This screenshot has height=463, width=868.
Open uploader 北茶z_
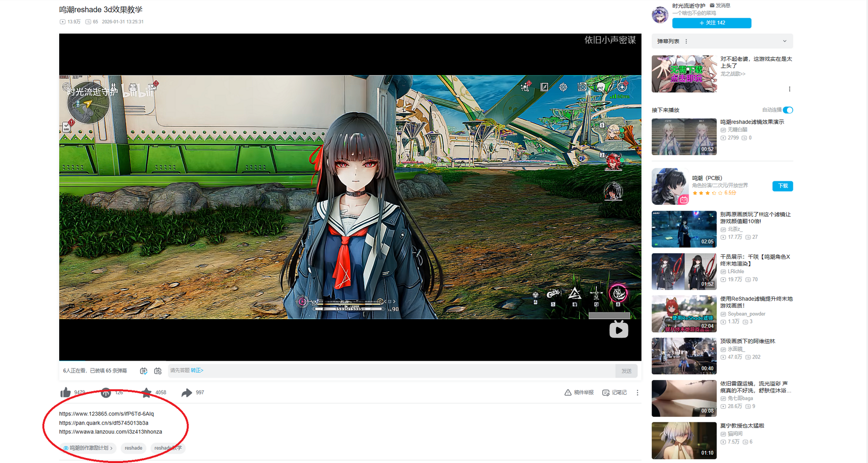tap(735, 229)
